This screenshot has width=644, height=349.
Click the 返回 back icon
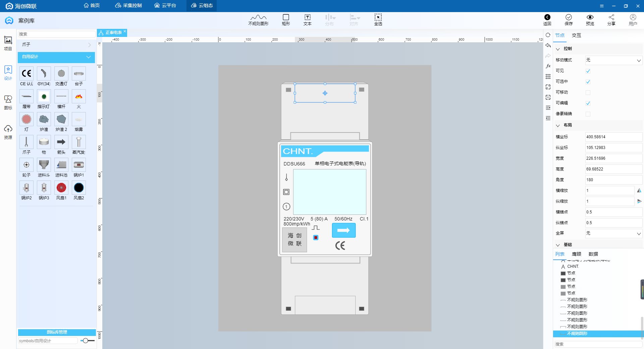[547, 20]
